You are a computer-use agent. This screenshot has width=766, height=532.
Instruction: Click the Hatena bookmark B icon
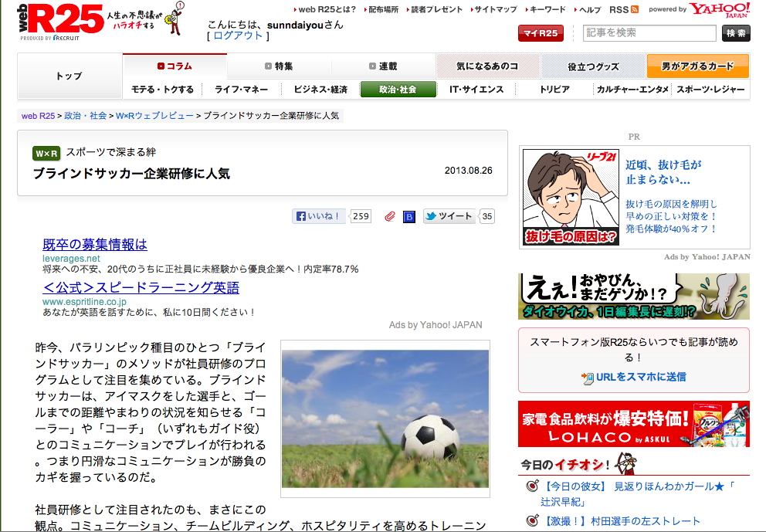coord(409,216)
